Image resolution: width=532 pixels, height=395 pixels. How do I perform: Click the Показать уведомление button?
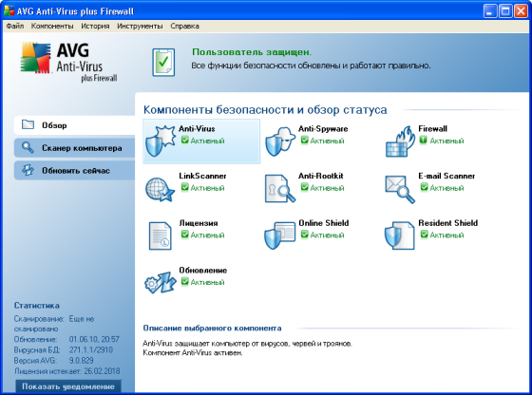(x=68, y=386)
